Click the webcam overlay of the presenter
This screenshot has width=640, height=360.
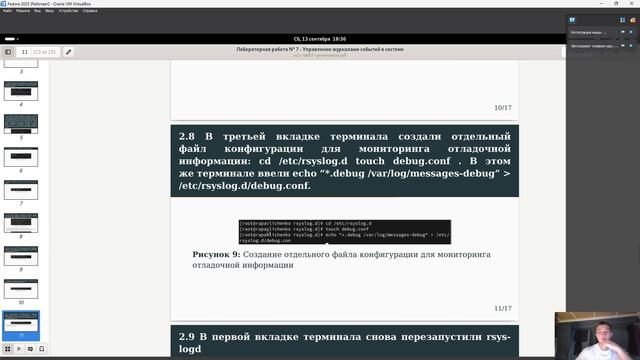(597, 336)
